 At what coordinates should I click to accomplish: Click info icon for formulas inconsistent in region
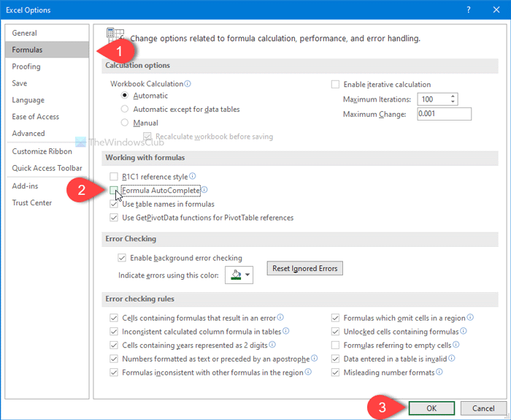click(308, 372)
